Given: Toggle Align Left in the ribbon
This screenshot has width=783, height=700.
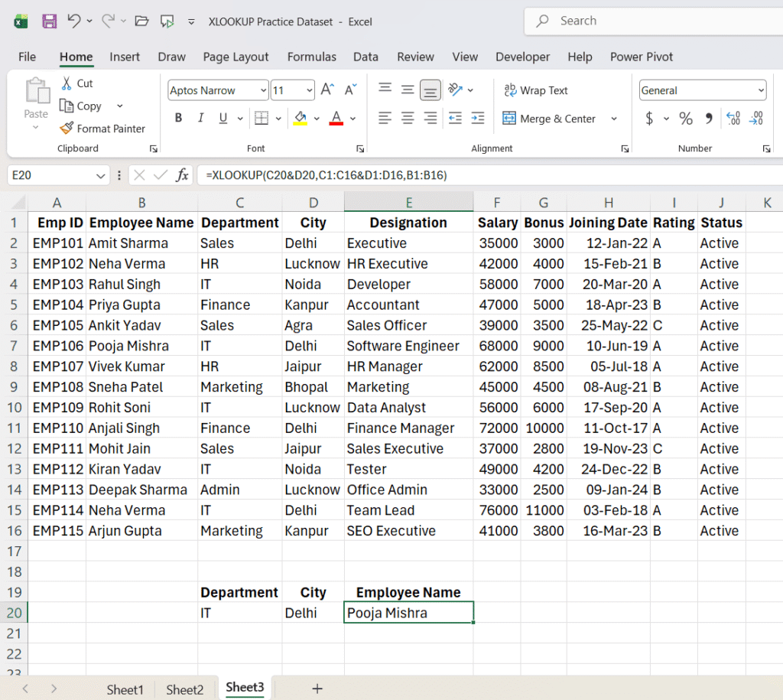Looking at the screenshot, I should point(385,119).
